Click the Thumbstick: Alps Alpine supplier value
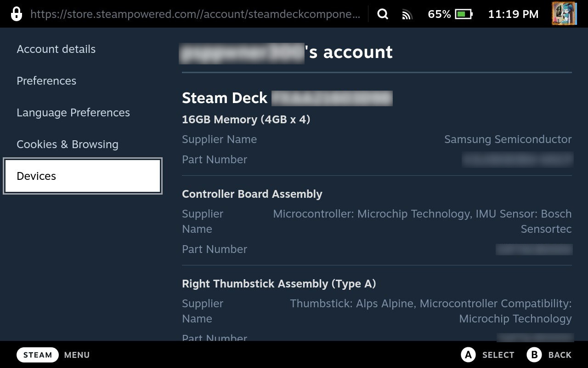The height and width of the screenshot is (368, 588). click(x=431, y=311)
